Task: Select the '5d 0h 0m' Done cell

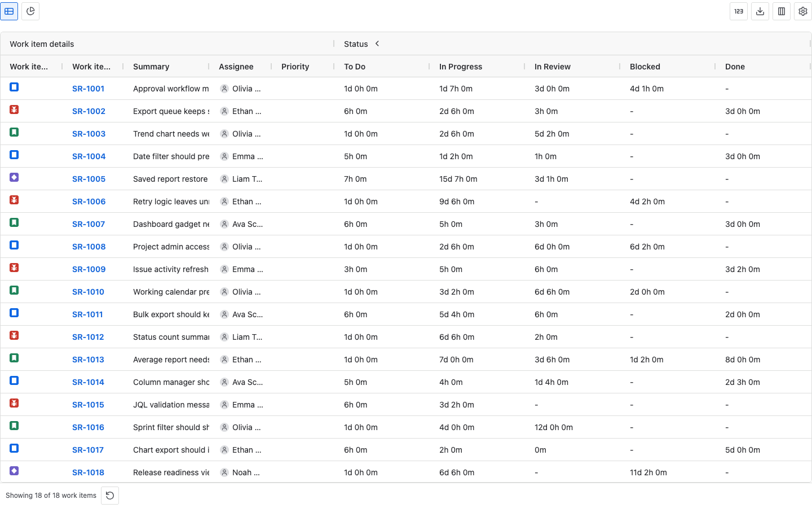Action: 743,450
